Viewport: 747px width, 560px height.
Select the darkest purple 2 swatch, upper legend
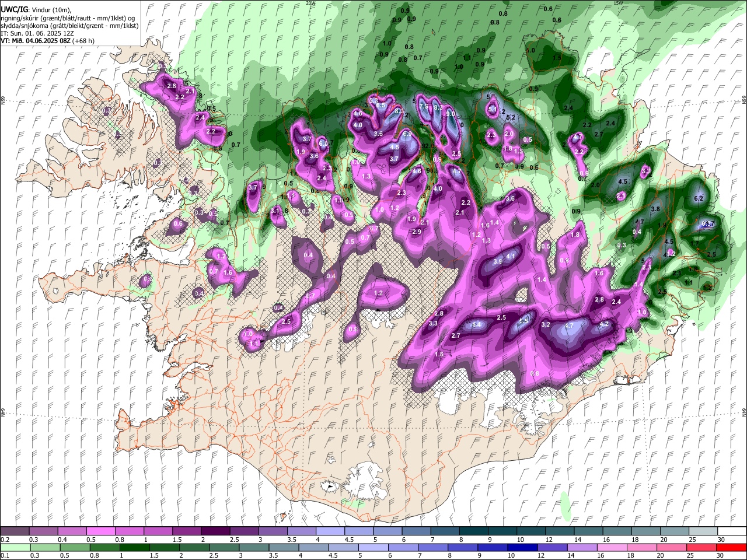pyautogui.click(x=215, y=531)
